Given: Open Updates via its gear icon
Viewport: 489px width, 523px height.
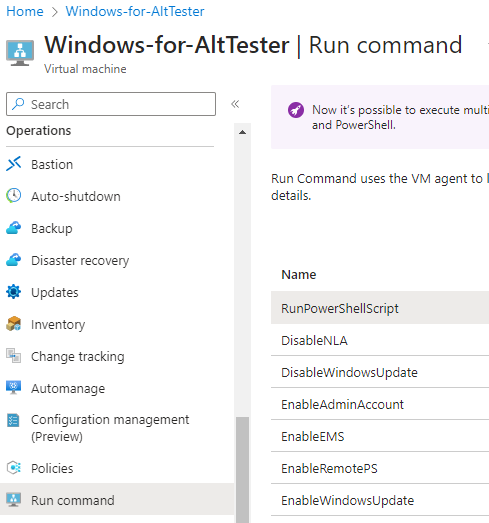Looking at the screenshot, I should point(14,292).
